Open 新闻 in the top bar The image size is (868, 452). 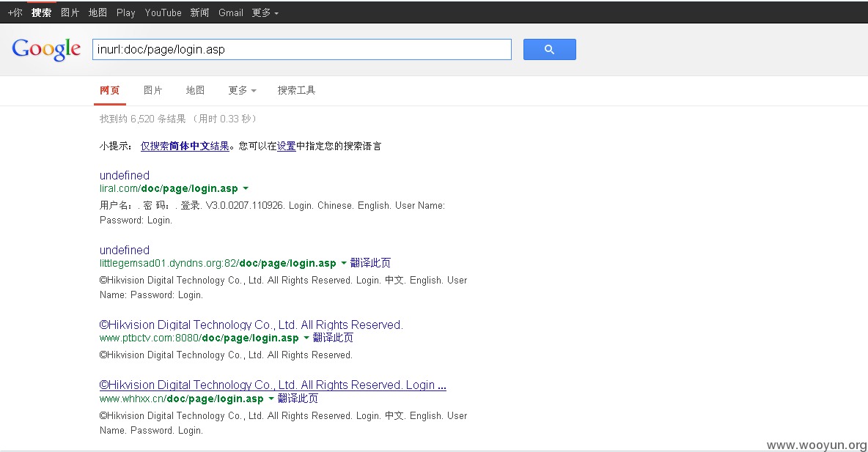tap(199, 12)
